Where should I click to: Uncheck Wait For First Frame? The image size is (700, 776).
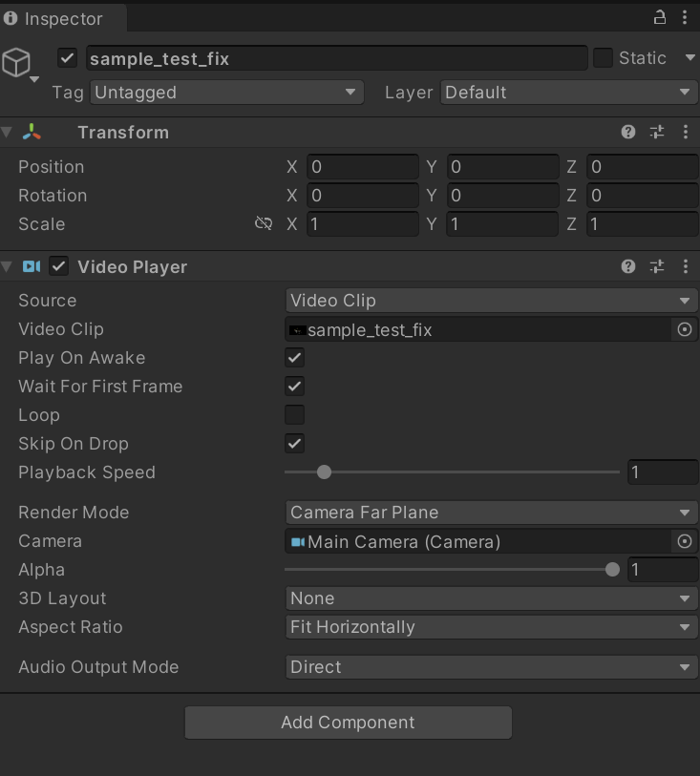point(294,387)
